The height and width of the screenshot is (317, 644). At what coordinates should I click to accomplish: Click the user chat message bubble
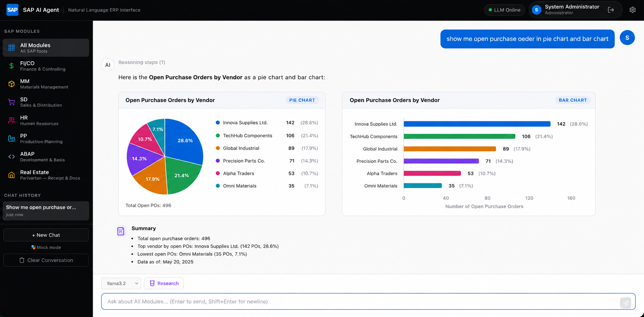click(x=527, y=39)
